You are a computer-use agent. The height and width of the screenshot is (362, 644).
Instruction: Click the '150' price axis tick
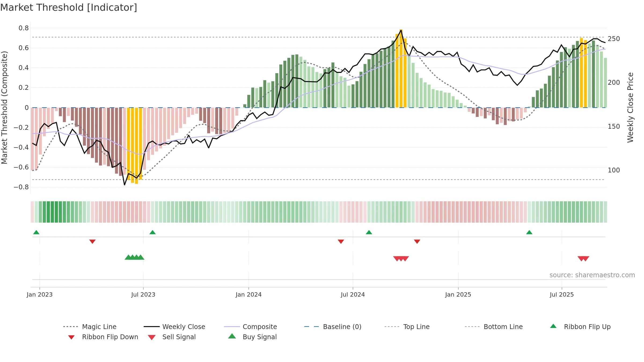click(x=614, y=127)
